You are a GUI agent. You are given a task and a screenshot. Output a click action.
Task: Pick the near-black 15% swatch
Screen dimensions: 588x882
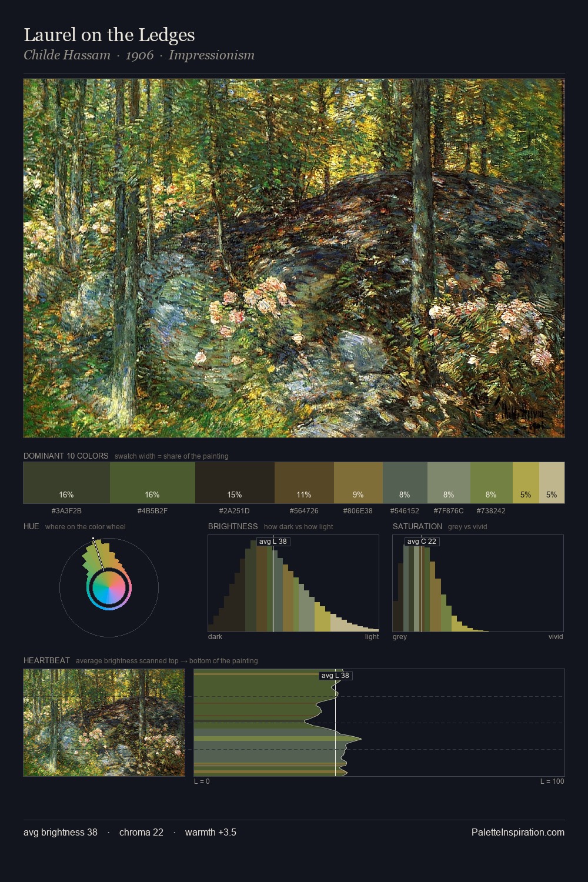coord(235,483)
